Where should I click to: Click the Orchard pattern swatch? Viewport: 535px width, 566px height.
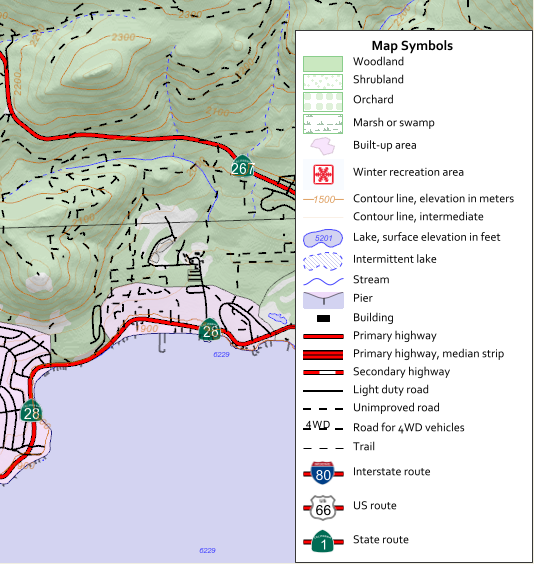[x=323, y=102]
